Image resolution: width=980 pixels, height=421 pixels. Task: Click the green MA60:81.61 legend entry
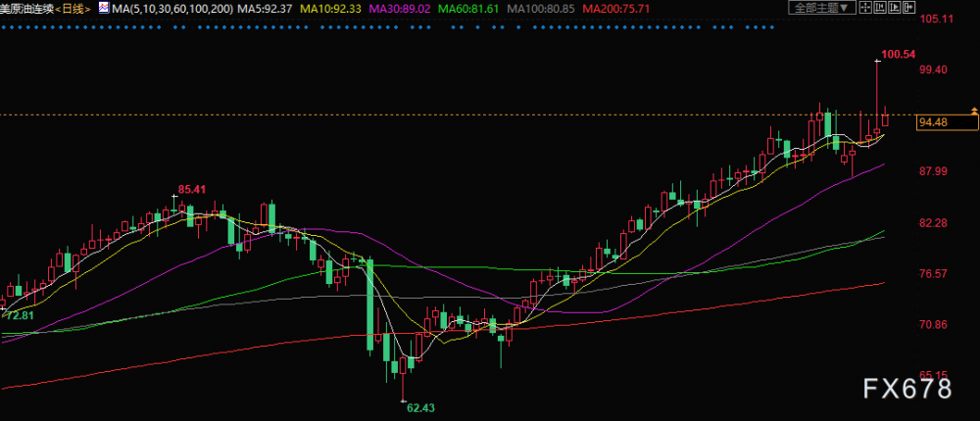tap(467, 9)
